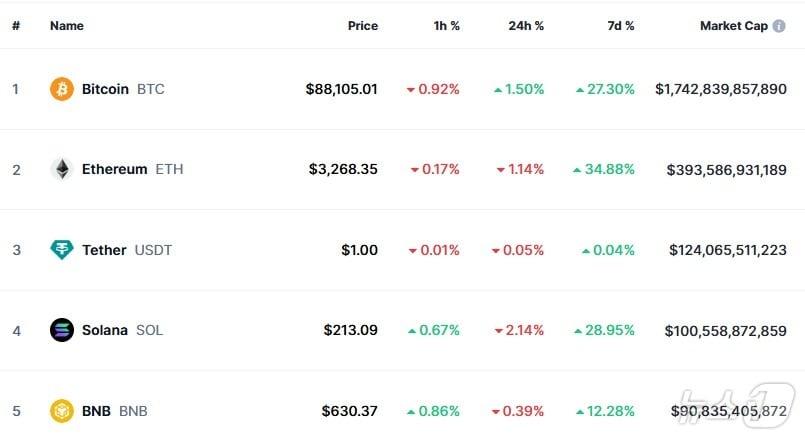Click Bitcoin price $88,105.01

click(341, 89)
